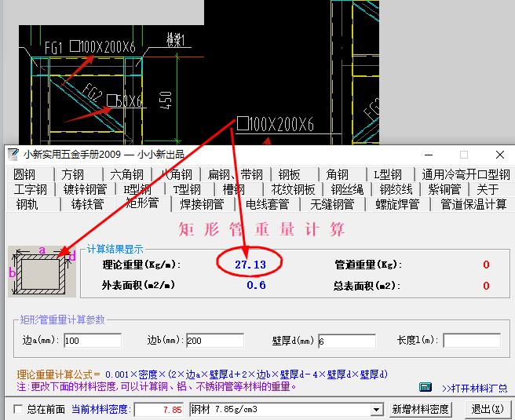Select the 螺旋焊管 tab

397,204
